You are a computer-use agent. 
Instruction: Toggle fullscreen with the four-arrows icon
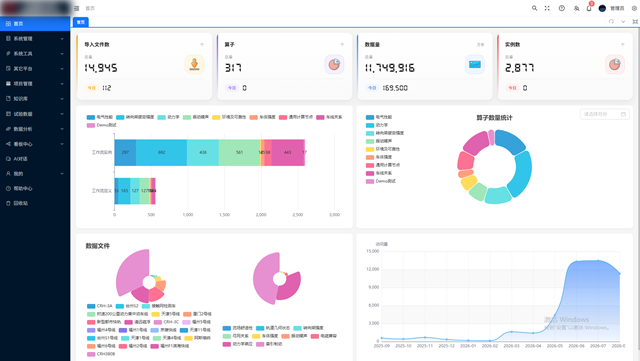pyautogui.click(x=547, y=8)
